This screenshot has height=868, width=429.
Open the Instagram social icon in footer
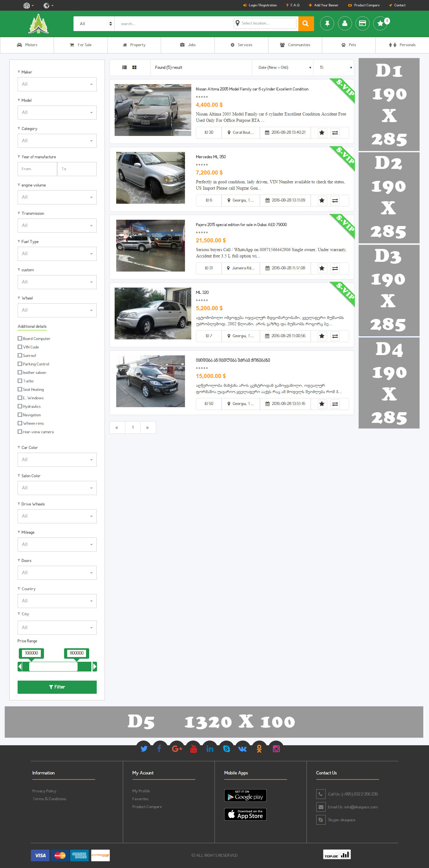coord(276,749)
